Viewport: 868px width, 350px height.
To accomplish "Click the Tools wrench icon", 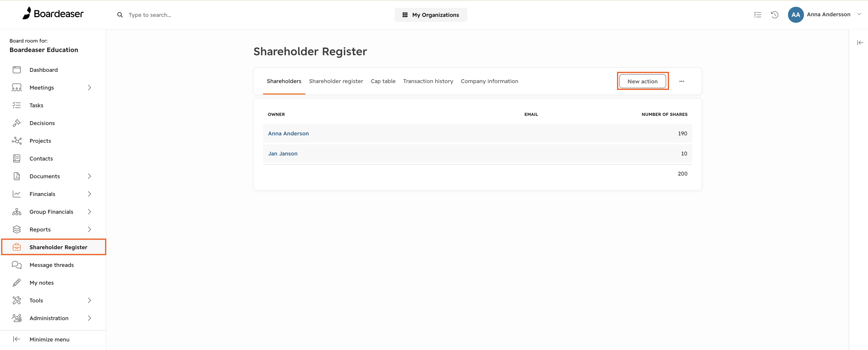I will (x=17, y=300).
